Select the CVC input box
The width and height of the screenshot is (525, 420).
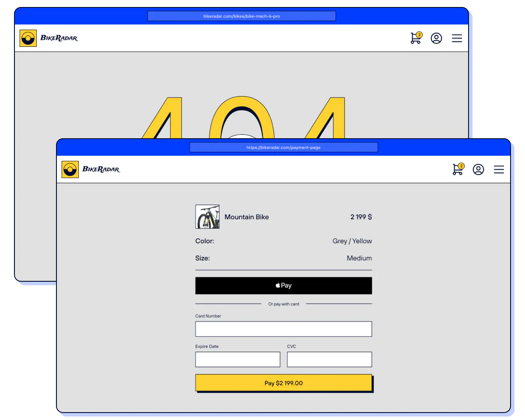pos(329,359)
